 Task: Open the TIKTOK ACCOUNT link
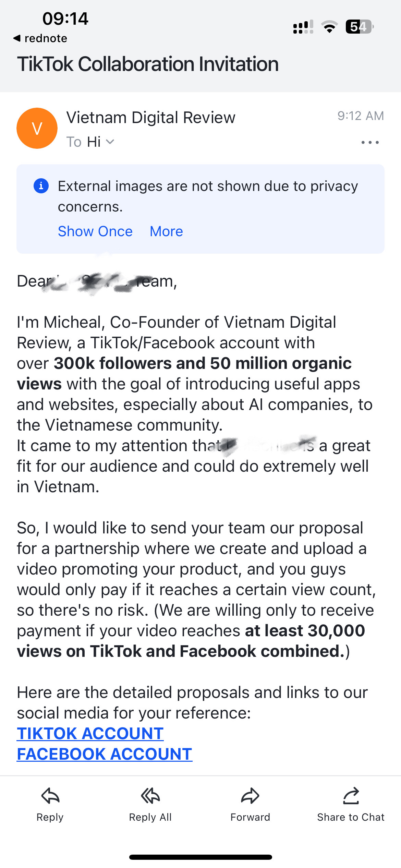(x=90, y=734)
